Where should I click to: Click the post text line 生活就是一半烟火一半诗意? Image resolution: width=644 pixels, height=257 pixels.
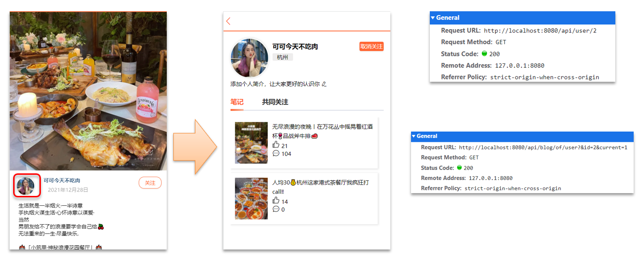point(51,206)
